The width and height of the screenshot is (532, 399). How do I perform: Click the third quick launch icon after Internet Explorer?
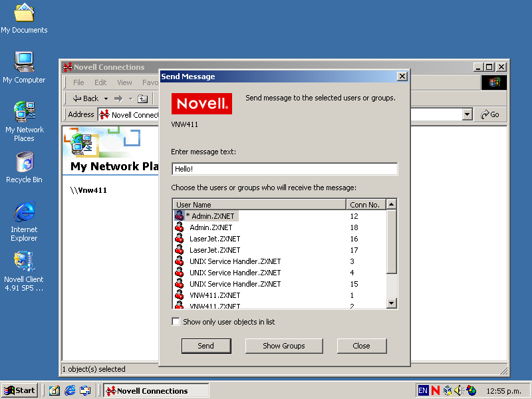tap(85, 391)
